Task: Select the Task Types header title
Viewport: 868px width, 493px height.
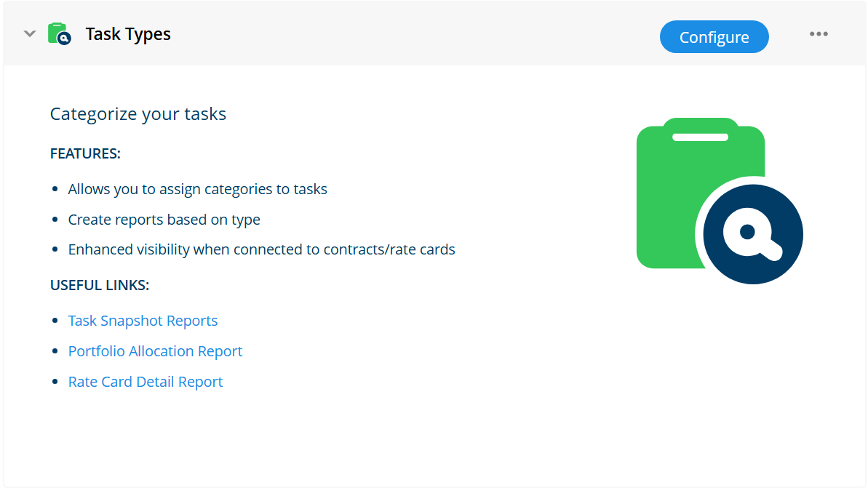Action: coord(128,34)
